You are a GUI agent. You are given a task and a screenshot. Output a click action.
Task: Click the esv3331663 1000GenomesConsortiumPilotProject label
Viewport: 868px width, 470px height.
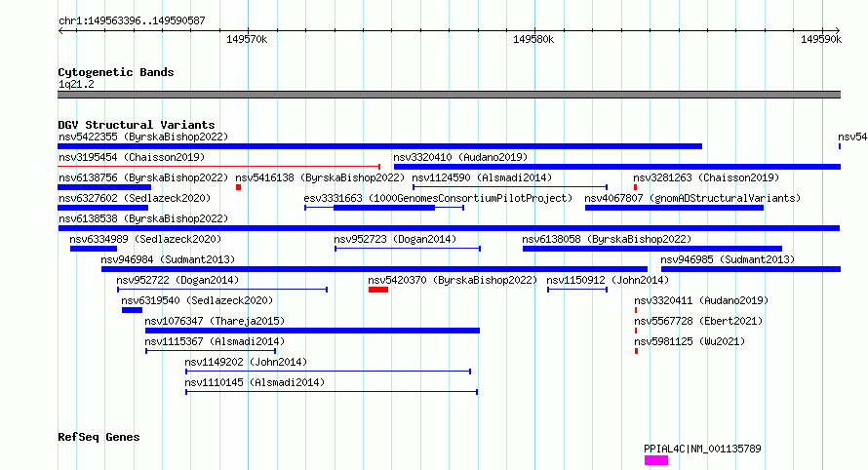pyautogui.click(x=438, y=198)
